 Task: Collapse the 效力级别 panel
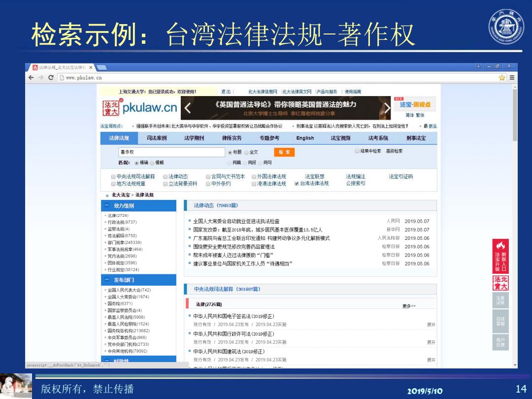pos(107,205)
